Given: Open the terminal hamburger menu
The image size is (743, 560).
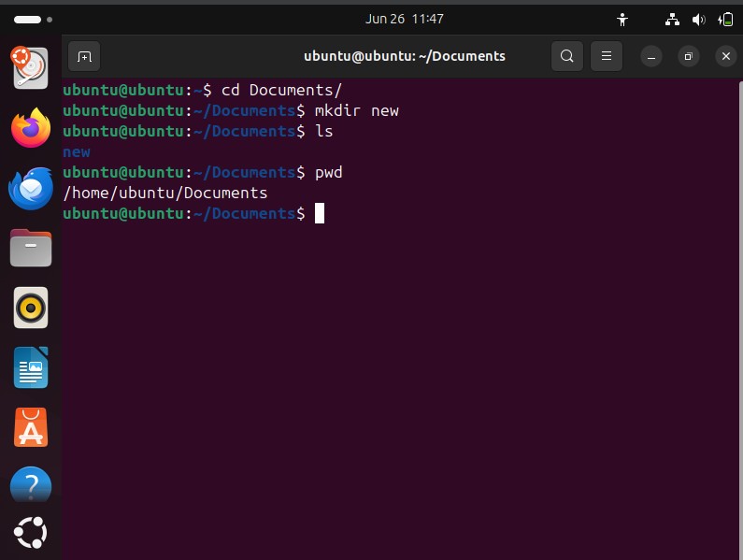Looking at the screenshot, I should [x=606, y=56].
